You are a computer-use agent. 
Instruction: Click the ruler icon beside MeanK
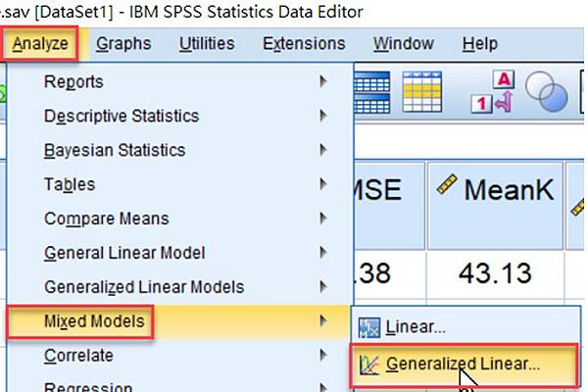(446, 183)
